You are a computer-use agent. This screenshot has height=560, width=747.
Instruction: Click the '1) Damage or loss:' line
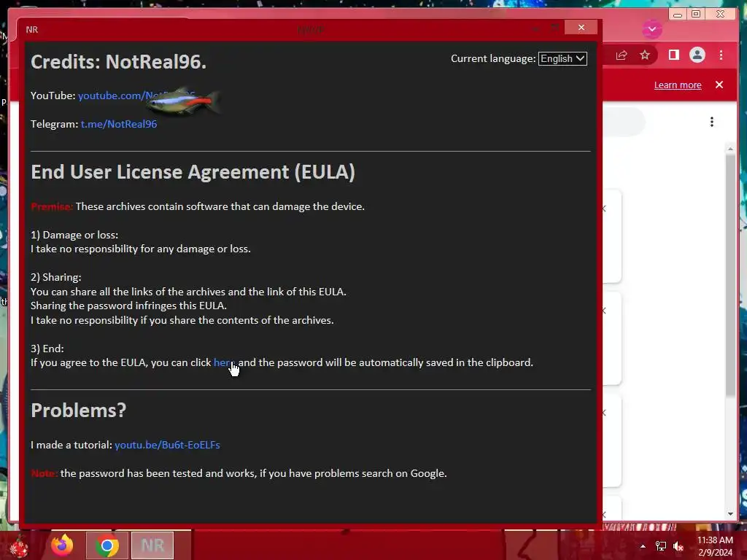click(74, 235)
